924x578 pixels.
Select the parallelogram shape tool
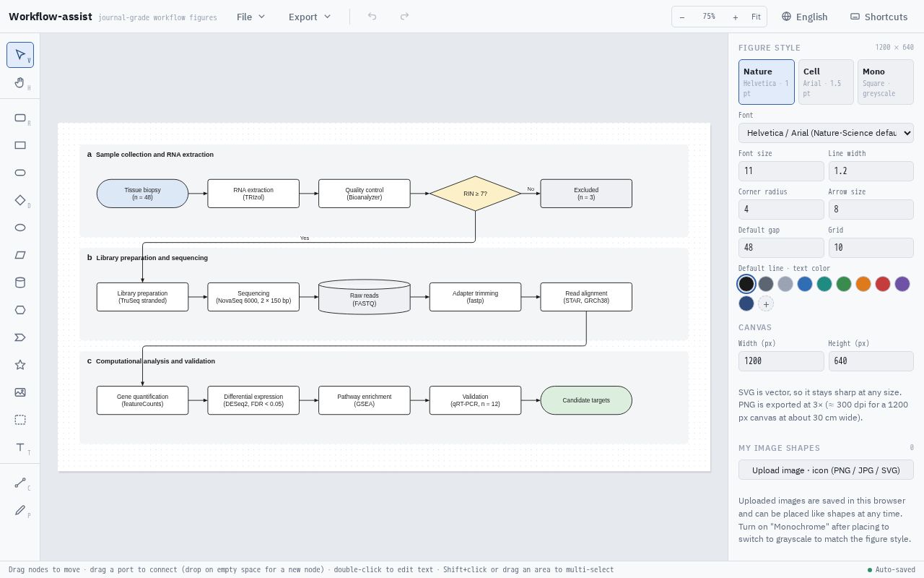(20, 255)
